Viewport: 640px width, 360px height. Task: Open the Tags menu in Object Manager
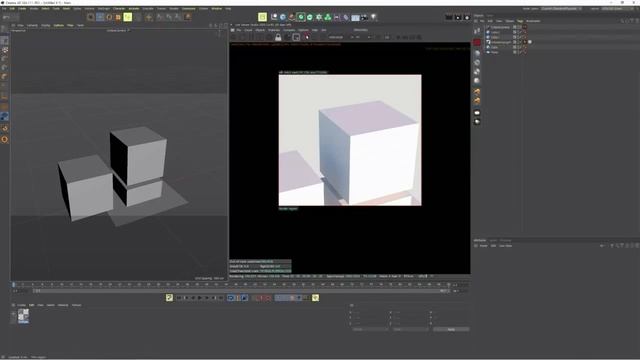click(520, 21)
